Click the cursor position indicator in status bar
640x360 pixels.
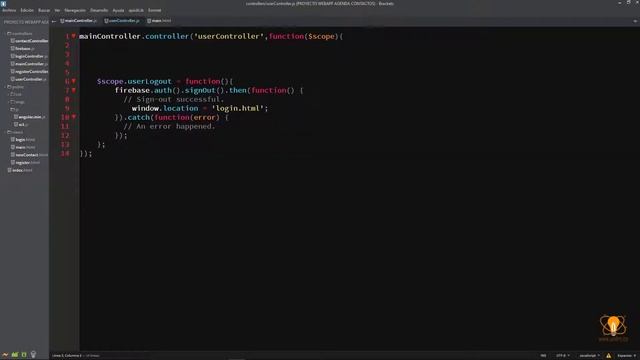pos(67,356)
